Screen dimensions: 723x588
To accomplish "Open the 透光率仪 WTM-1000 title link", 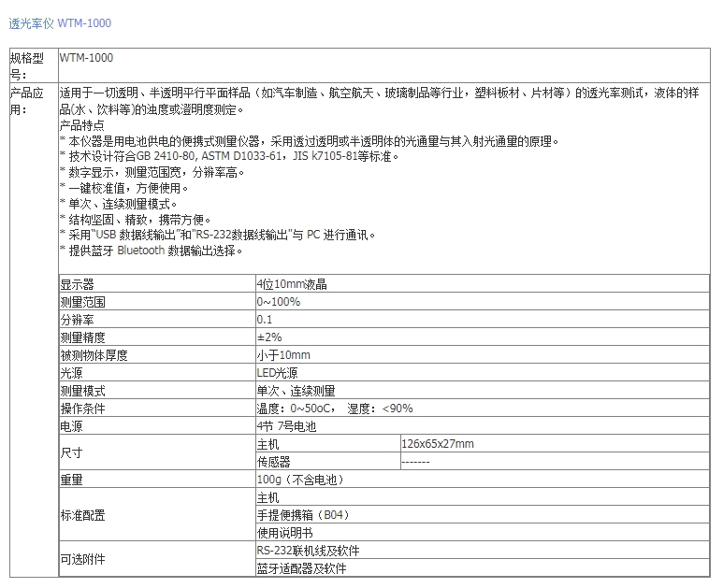I will [60, 23].
